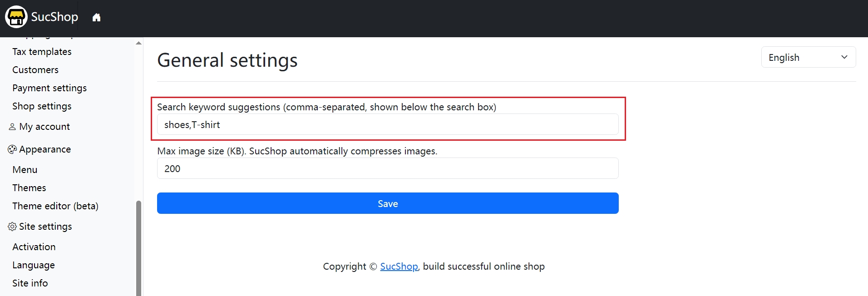The image size is (868, 296).
Task: Go to Payment settings
Action: pyautogui.click(x=49, y=88)
